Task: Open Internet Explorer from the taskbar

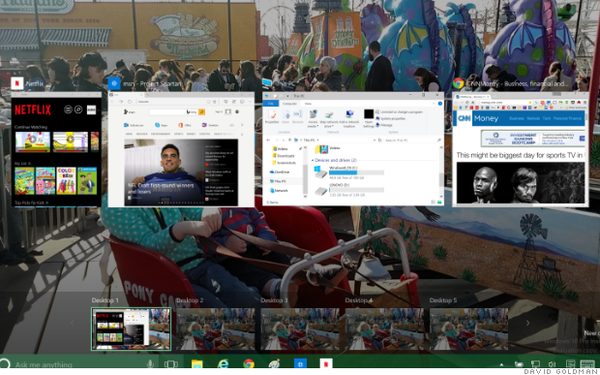Action: 222,364
